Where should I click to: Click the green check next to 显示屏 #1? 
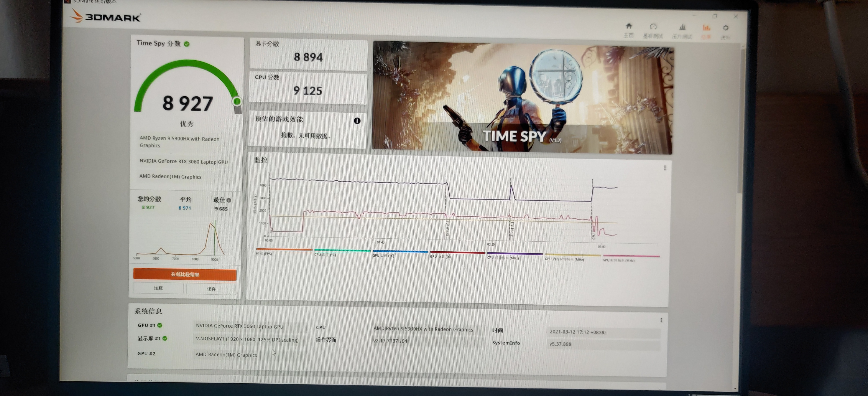click(165, 338)
